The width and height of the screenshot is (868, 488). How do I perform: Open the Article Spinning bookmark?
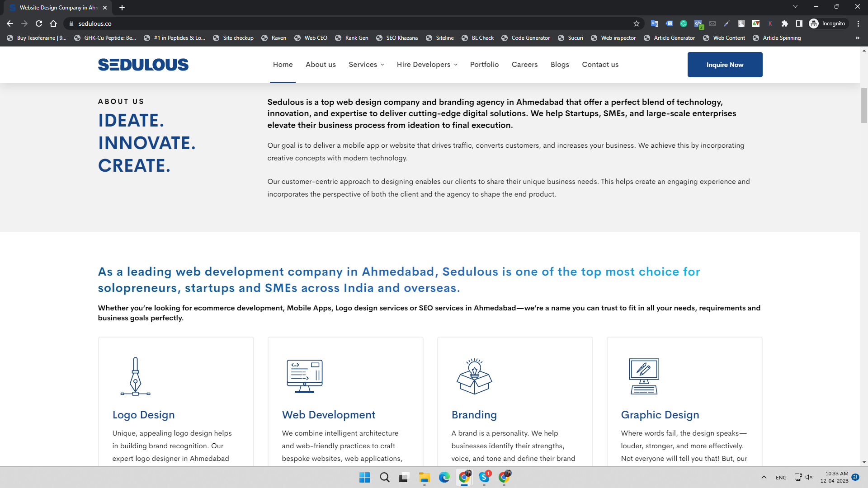point(777,38)
